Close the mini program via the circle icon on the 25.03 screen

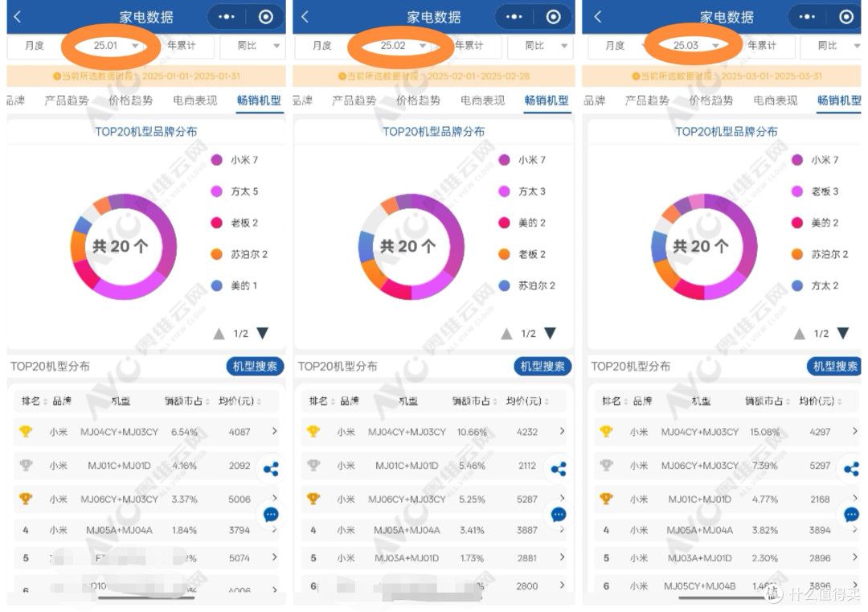[x=846, y=17]
